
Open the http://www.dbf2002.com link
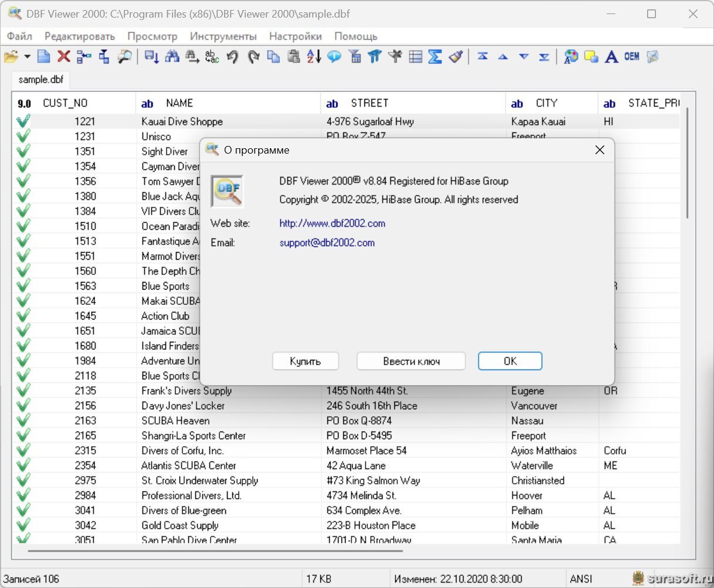(x=332, y=223)
